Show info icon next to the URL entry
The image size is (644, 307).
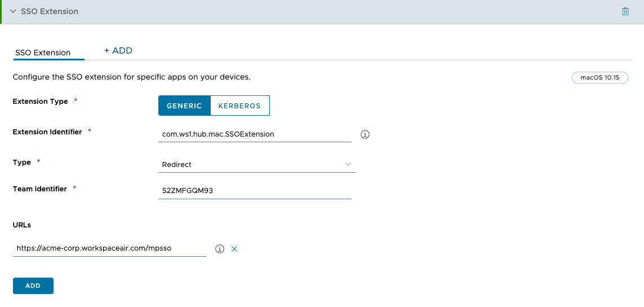220,249
